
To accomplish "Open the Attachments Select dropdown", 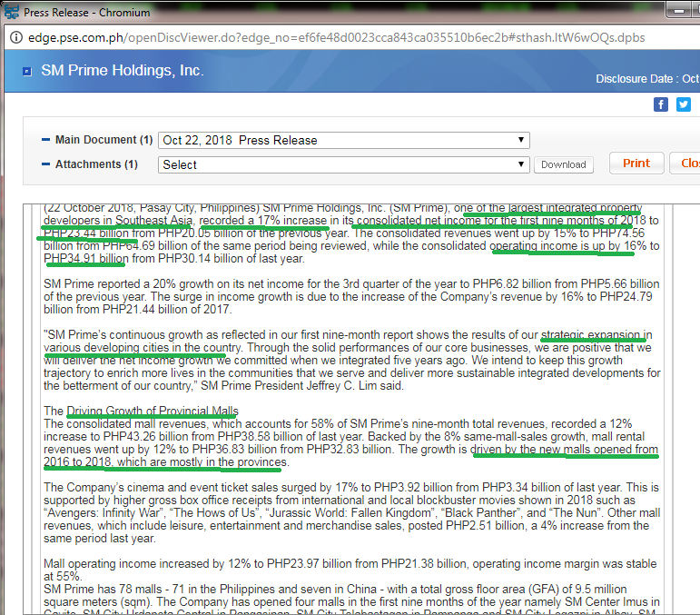I will [344, 164].
